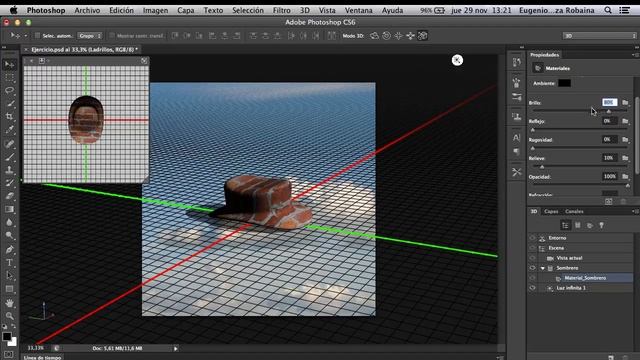
Task: Select the Lasso tool
Action: point(9,90)
